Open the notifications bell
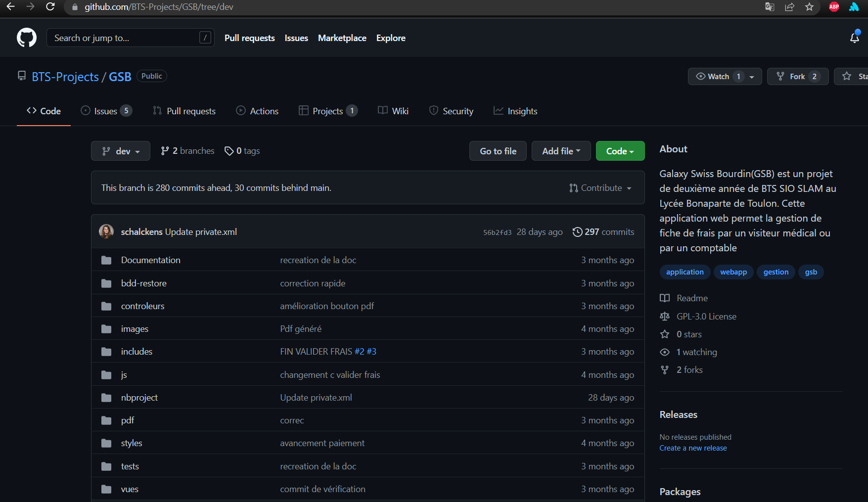The image size is (868, 502). coord(855,38)
